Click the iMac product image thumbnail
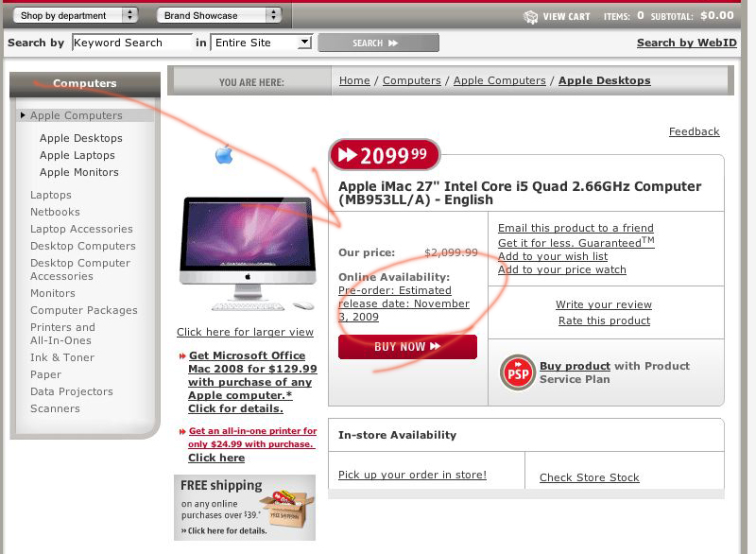 (x=248, y=252)
